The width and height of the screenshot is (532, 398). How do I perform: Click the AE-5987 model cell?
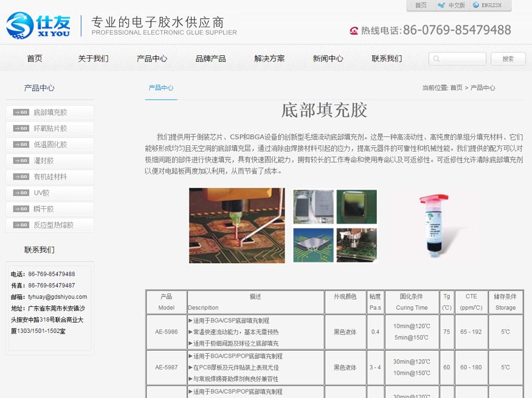click(x=166, y=367)
